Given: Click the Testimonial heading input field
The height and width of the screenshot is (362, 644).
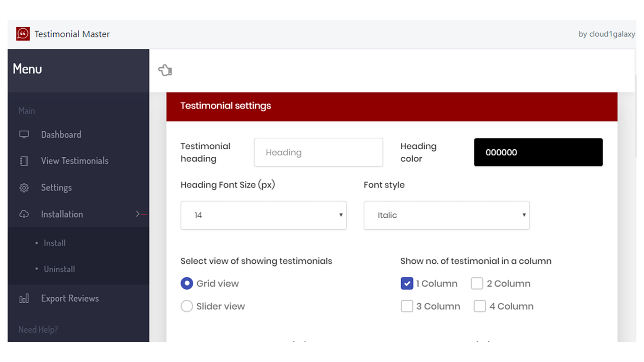Looking at the screenshot, I should (318, 152).
